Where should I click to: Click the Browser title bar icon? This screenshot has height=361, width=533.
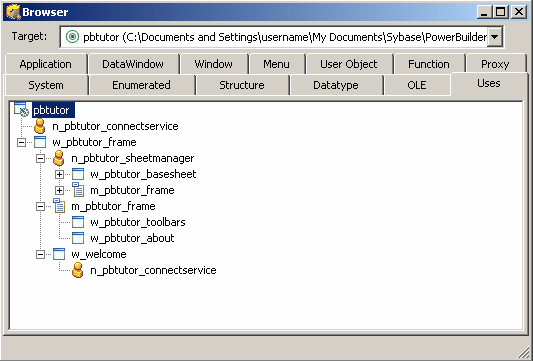click(13, 12)
